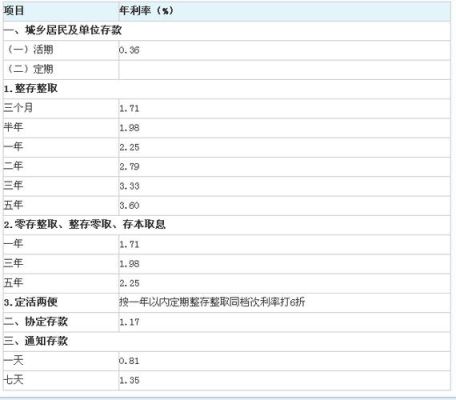Viewport: 456px width, 400px height.
Task: Select the 1.98 rate in the 半年 row
Action: coord(129,128)
